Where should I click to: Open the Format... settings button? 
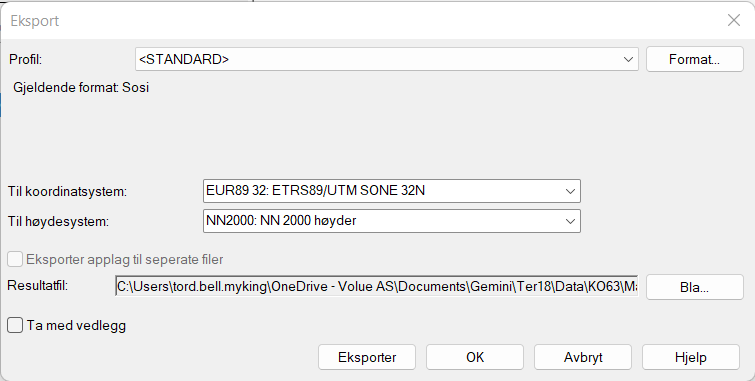pos(694,59)
